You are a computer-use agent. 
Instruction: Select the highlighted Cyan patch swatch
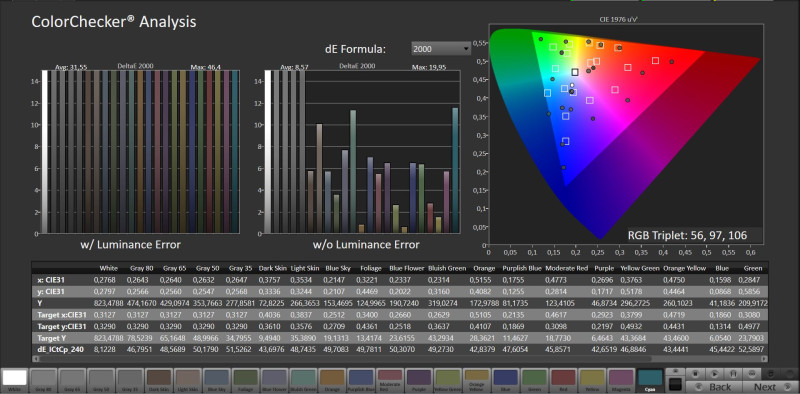[x=650, y=380]
